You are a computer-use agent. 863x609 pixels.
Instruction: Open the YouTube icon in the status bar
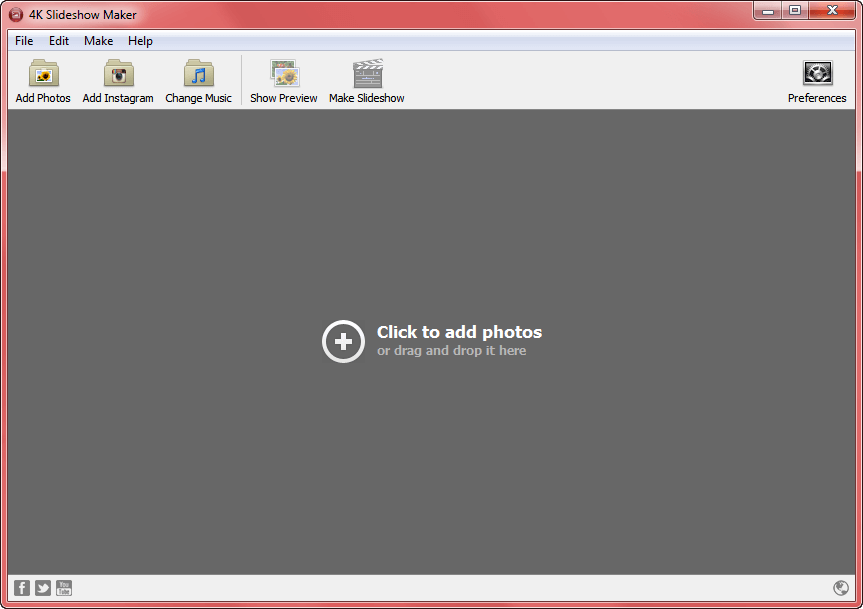tap(64, 588)
